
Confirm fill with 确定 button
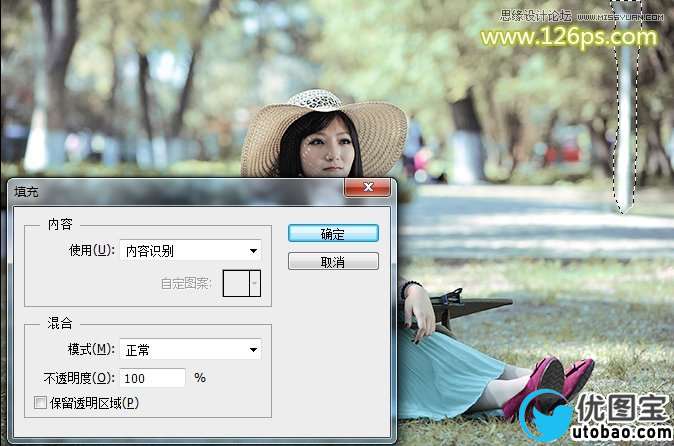point(333,233)
